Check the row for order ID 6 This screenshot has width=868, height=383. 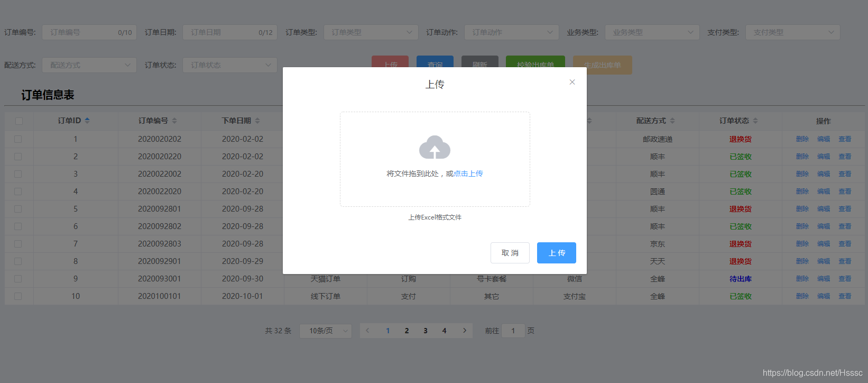pyautogui.click(x=18, y=226)
